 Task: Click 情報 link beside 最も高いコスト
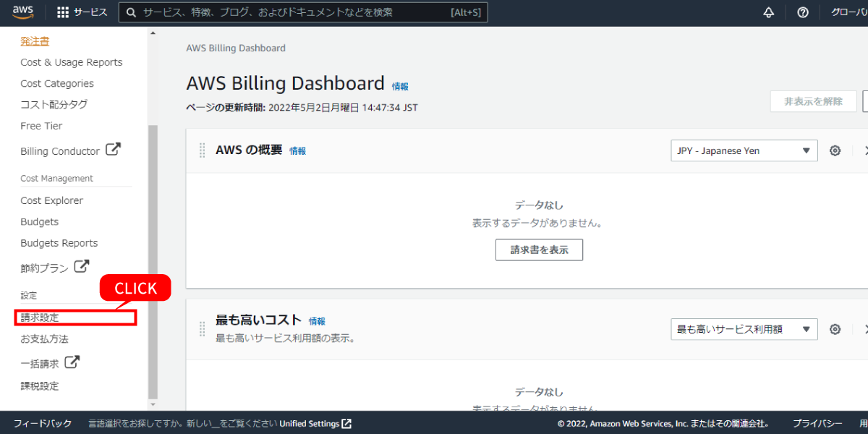[x=317, y=321]
